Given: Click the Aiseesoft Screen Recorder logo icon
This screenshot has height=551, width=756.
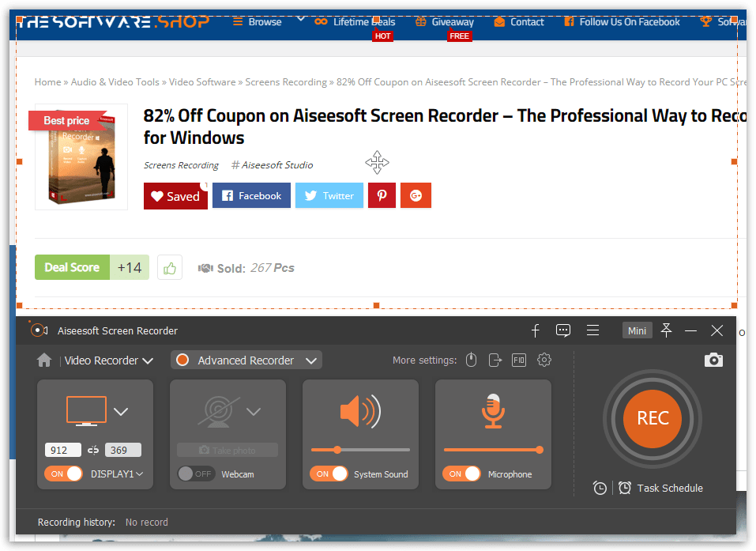Looking at the screenshot, I should click(x=39, y=330).
